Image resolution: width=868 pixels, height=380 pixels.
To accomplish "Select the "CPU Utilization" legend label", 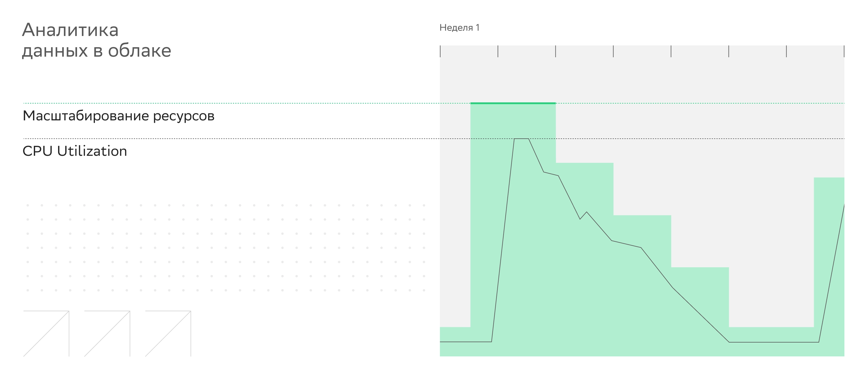I will point(75,151).
